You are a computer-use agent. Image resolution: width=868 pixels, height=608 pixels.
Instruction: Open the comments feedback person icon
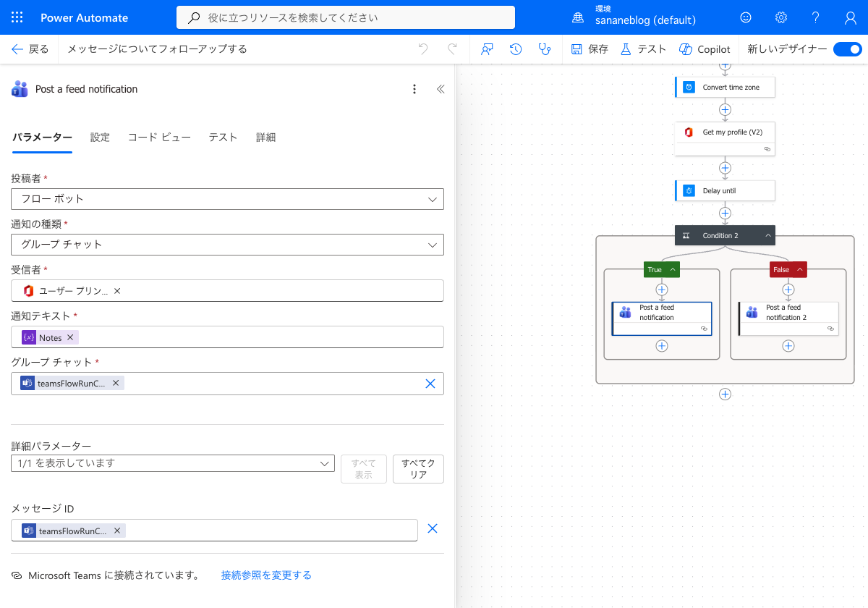click(x=487, y=49)
